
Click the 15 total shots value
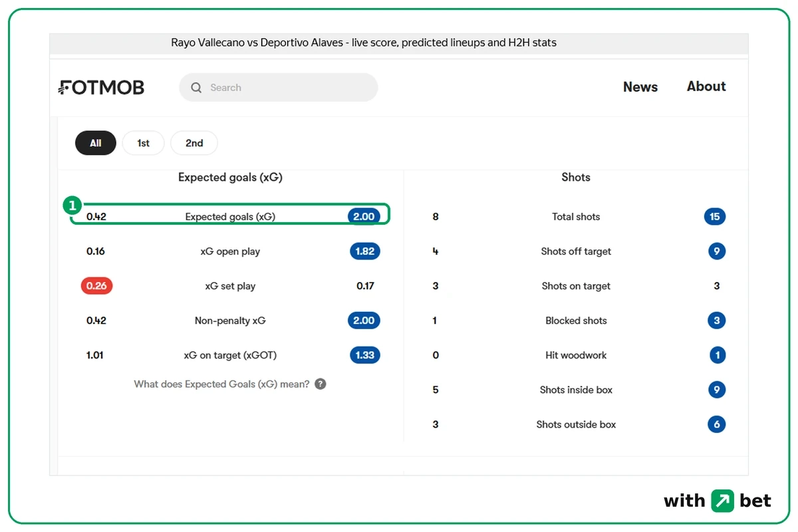[x=715, y=217]
